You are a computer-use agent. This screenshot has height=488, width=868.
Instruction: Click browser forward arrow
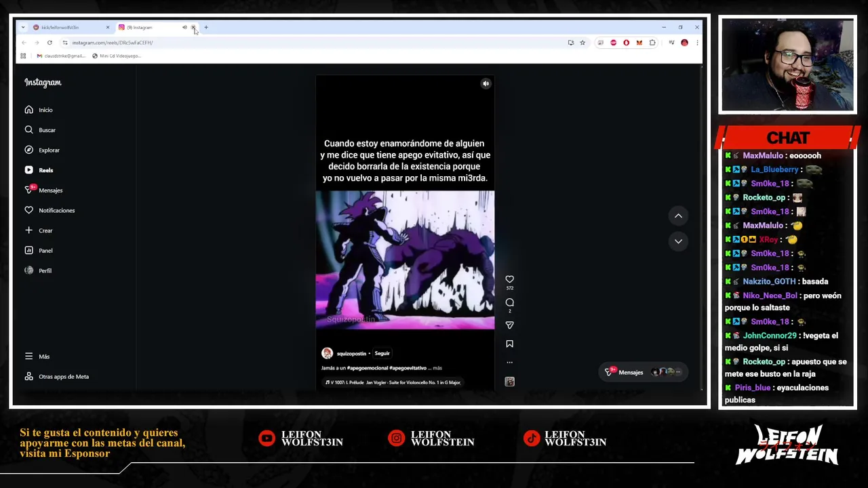point(37,43)
